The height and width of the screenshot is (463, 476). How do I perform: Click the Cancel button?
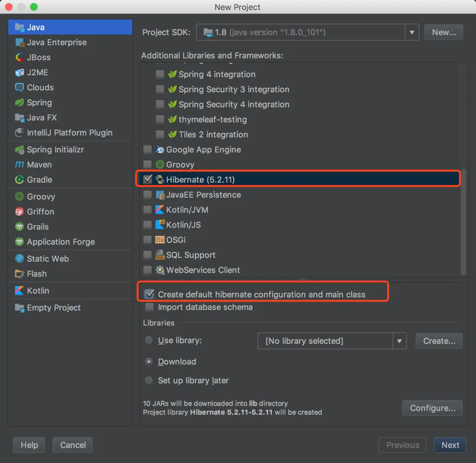[73, 445]
